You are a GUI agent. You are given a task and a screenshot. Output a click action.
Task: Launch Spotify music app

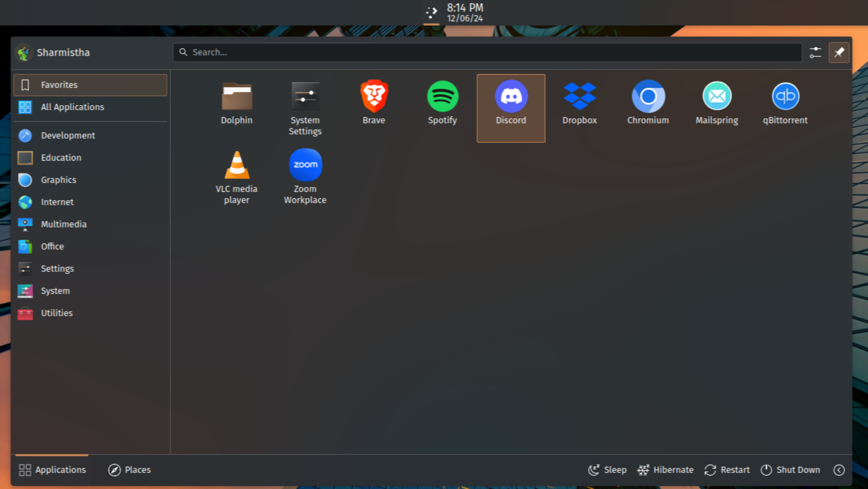point(442,101)
